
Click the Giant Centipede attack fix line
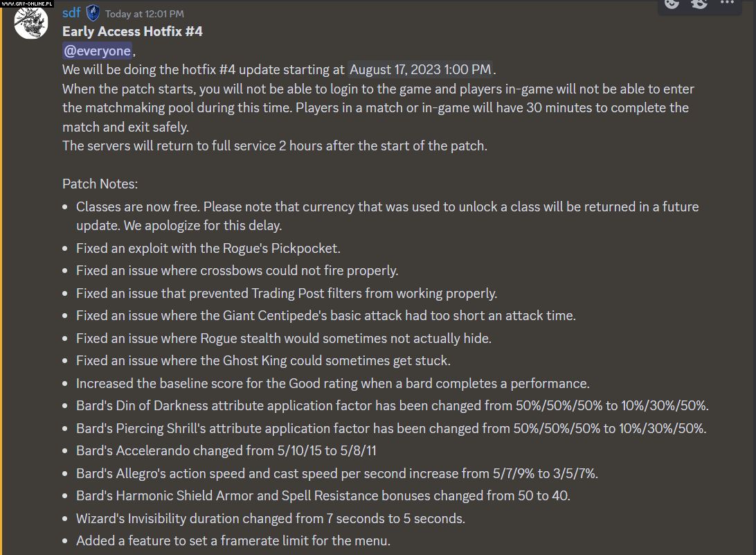click(325, 315)
